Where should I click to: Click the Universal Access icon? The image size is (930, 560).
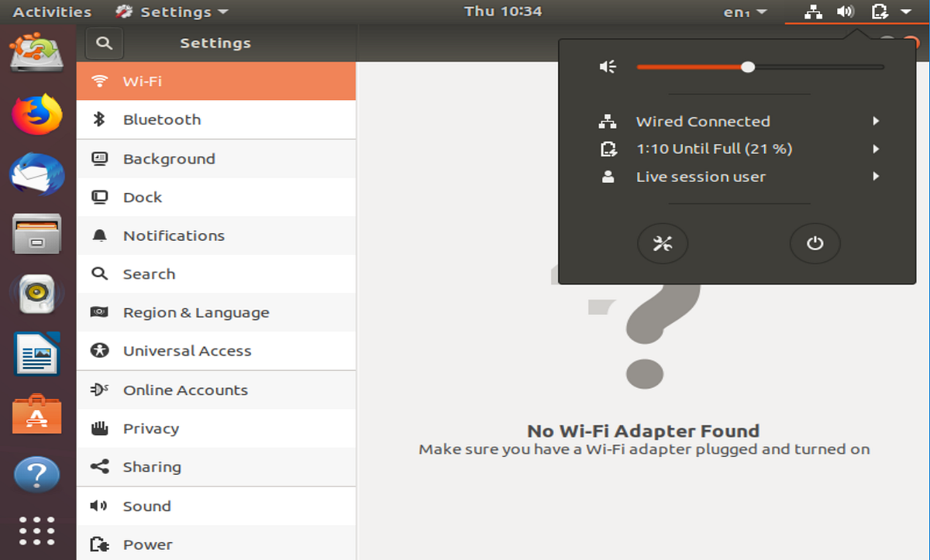pyautogui.click(x=99, y=351)
